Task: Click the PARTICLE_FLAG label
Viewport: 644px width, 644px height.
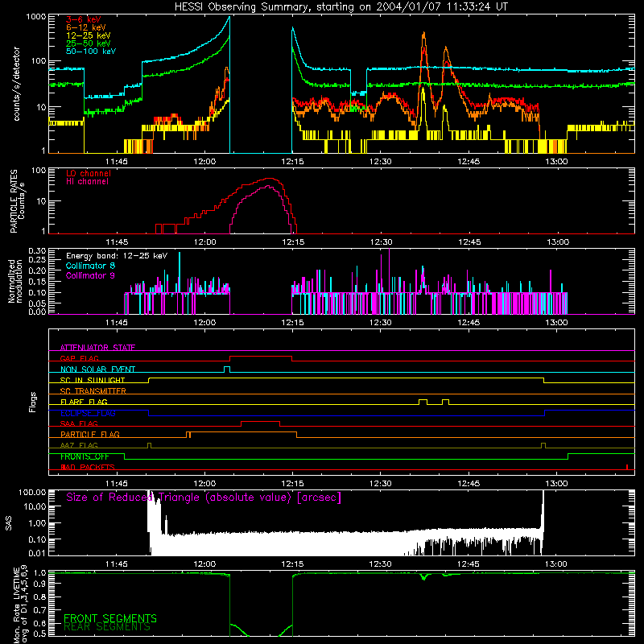Action: tap(90, 435)
